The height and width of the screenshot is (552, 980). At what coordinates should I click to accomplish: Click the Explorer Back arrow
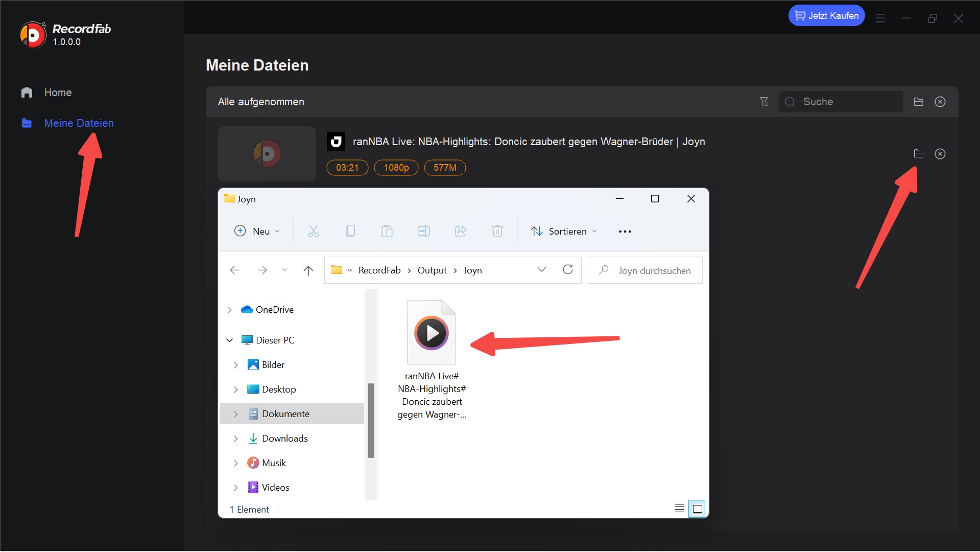[x=235, y=270]
